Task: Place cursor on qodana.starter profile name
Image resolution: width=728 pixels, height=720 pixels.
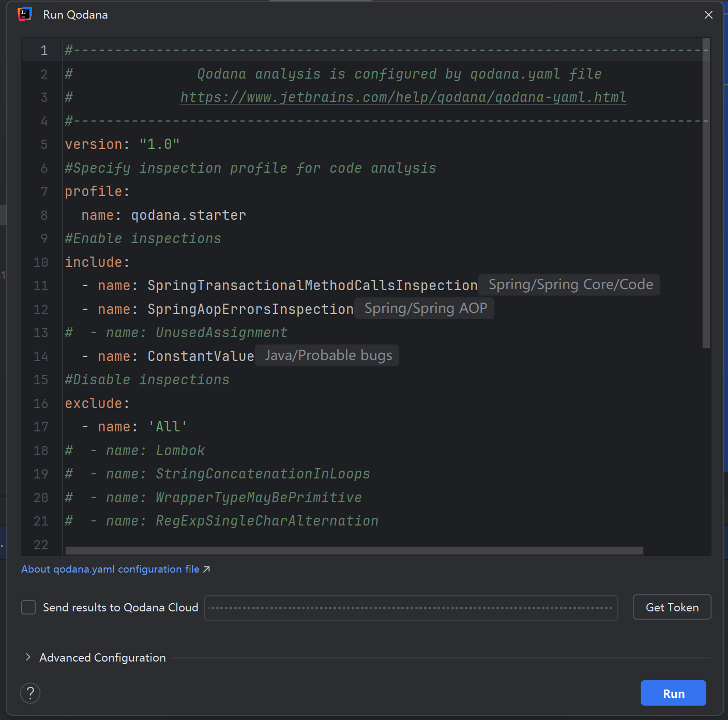Action: (188, 215)
